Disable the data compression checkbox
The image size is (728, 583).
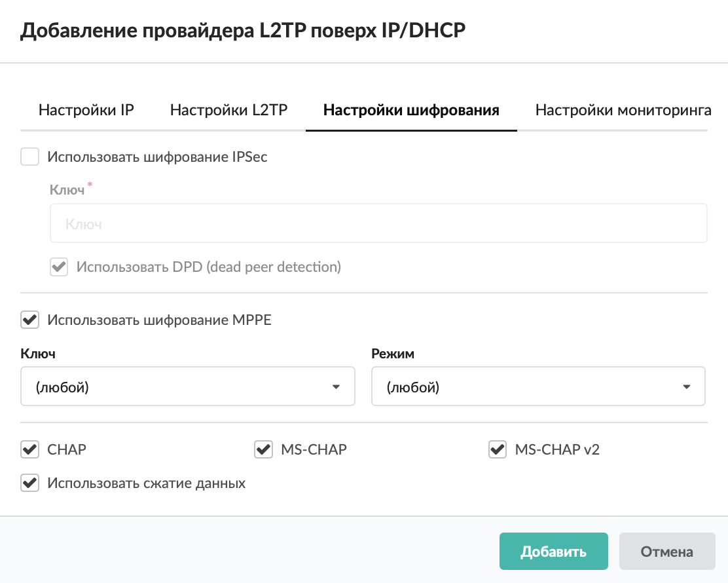coord(30,483)
